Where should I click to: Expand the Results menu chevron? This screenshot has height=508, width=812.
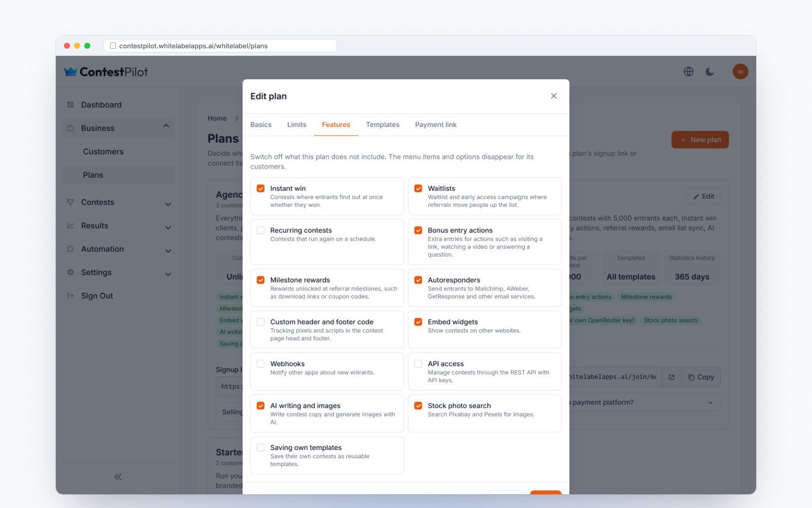click(168, 227)
